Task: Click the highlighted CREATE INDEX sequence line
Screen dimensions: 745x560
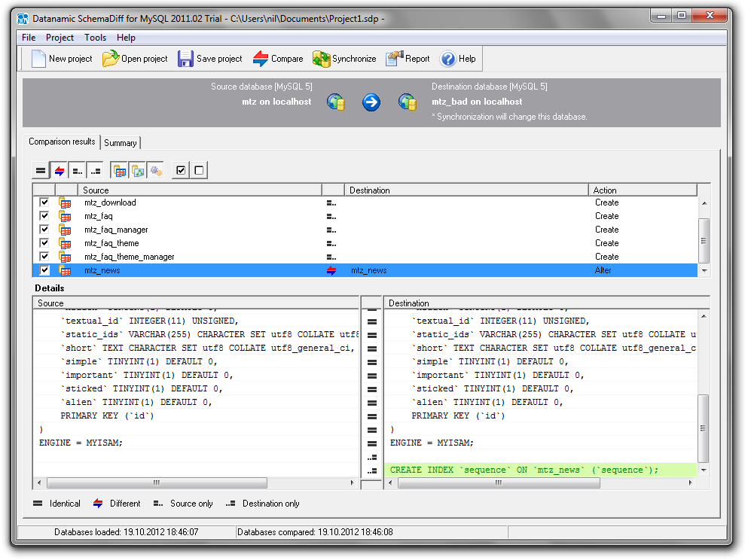Action: 541,470
